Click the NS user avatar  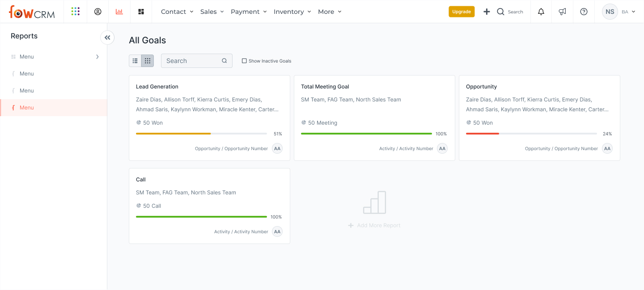(610, 12)
